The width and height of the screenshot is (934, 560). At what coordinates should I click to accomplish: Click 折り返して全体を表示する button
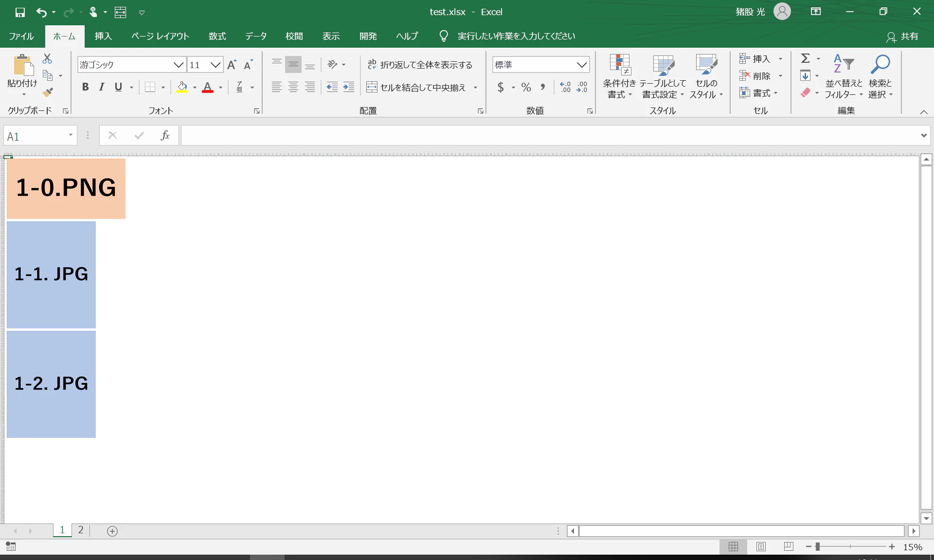click(420, 65)
